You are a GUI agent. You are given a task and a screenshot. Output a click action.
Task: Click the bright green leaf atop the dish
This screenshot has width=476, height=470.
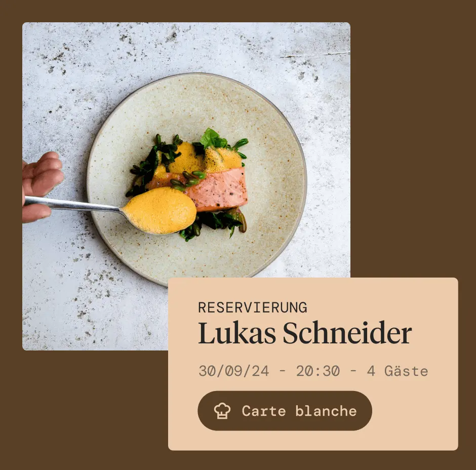pyautogui.click(x=213, y=138)
